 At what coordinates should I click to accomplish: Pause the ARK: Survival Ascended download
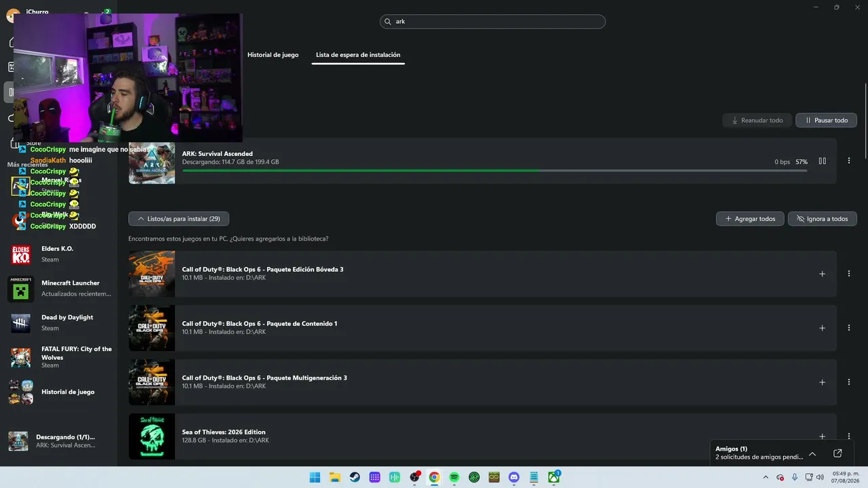[822, 161]
